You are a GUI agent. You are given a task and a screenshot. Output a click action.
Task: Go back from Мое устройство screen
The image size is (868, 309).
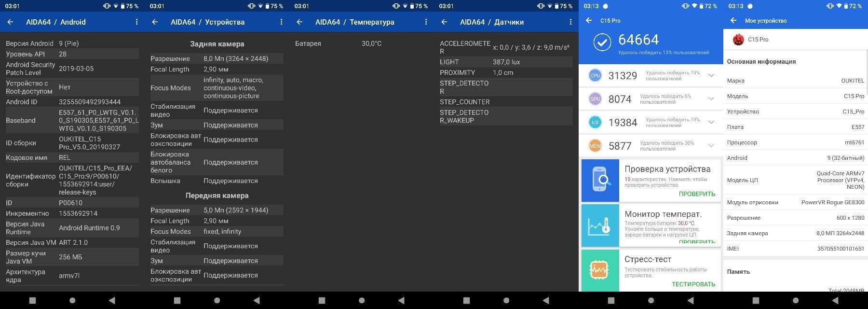733,20
